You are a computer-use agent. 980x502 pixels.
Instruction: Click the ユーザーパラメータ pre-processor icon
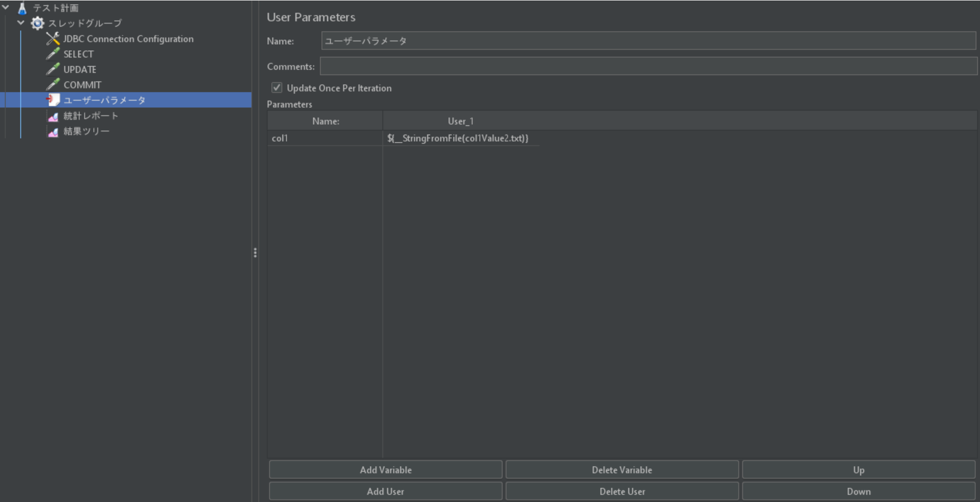click(x=53, y=100)
